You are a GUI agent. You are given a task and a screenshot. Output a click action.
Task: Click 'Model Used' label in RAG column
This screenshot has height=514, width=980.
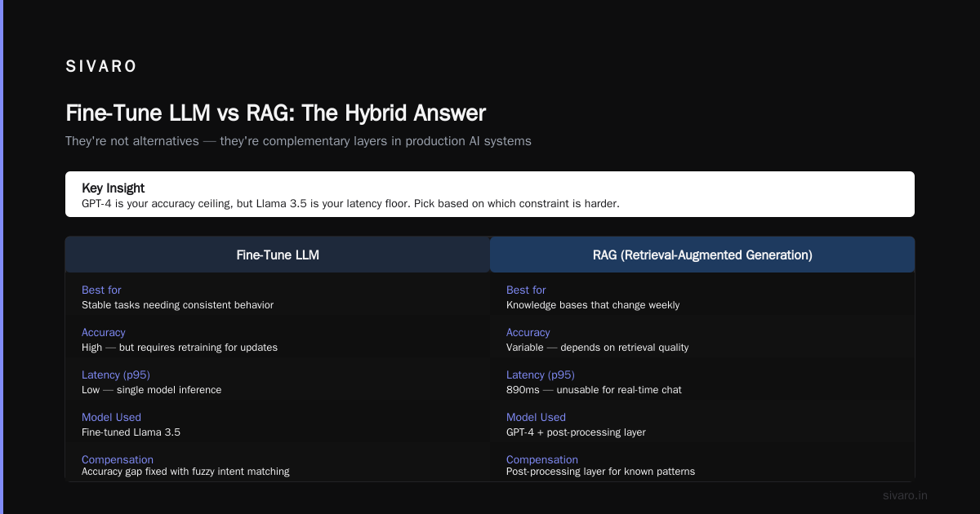[536, 418]
